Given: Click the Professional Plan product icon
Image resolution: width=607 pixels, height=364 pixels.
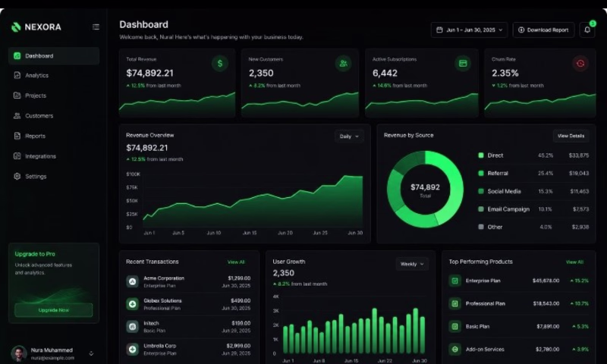Looking at the screenshot, I should click(x=454, y=303).
